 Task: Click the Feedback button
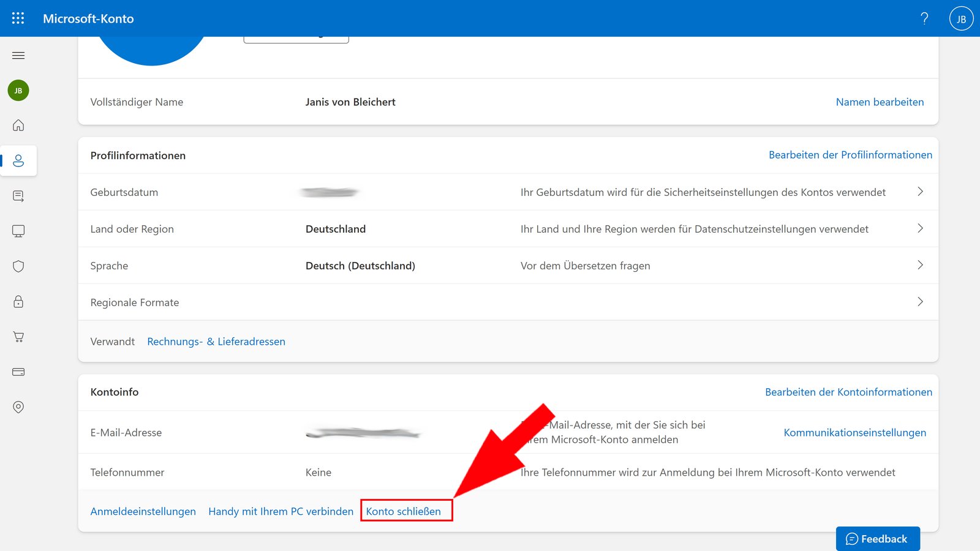(878, 538)
